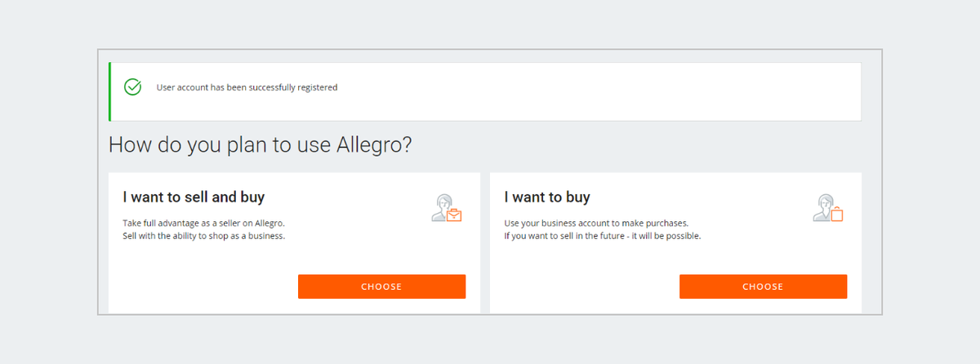Click the successfully registered message text

(x=247, y=87)
